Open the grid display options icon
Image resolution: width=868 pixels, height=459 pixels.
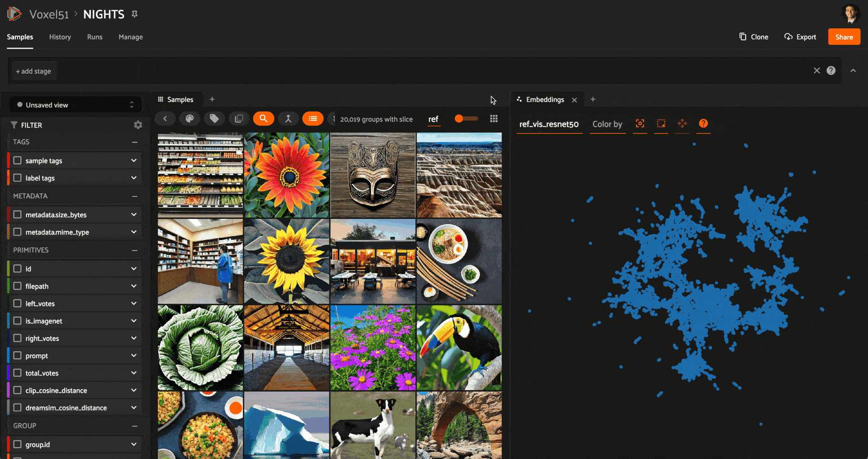(494, 119)
